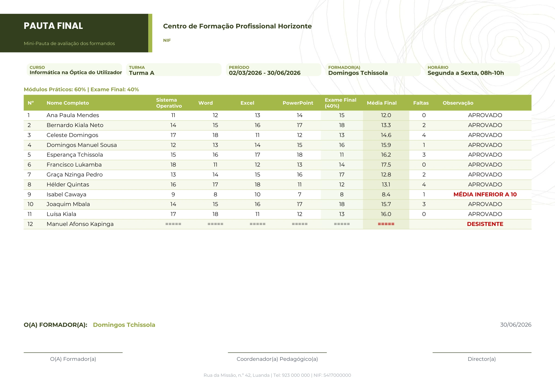Click the 'Sistema Operativo' column header
The image size is (555, 392).
[169, 103]
